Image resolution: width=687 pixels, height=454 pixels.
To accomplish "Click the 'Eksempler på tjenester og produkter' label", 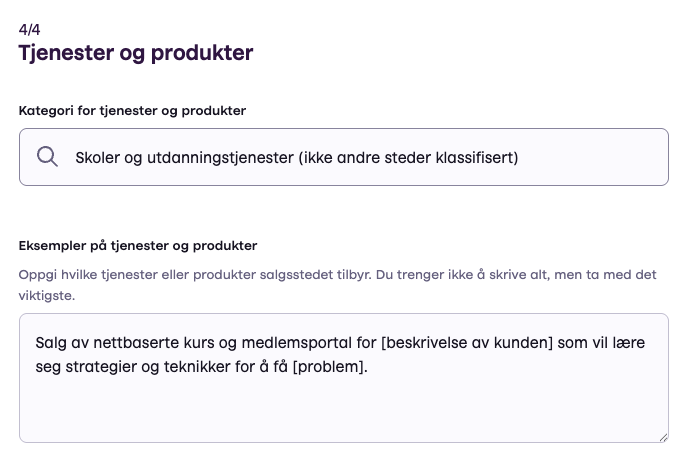I will pyautogui.click(x=138, y=245).
